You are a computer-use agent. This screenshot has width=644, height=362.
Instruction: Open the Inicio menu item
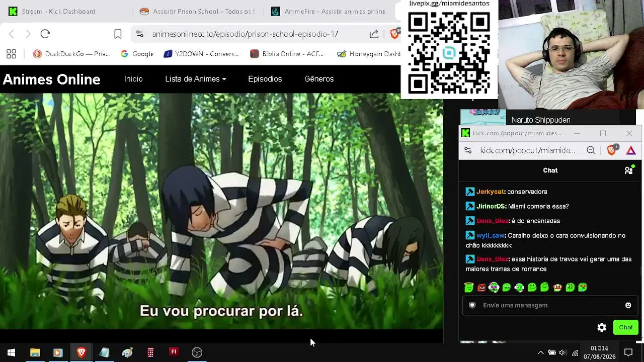click(x=133, y=79)
